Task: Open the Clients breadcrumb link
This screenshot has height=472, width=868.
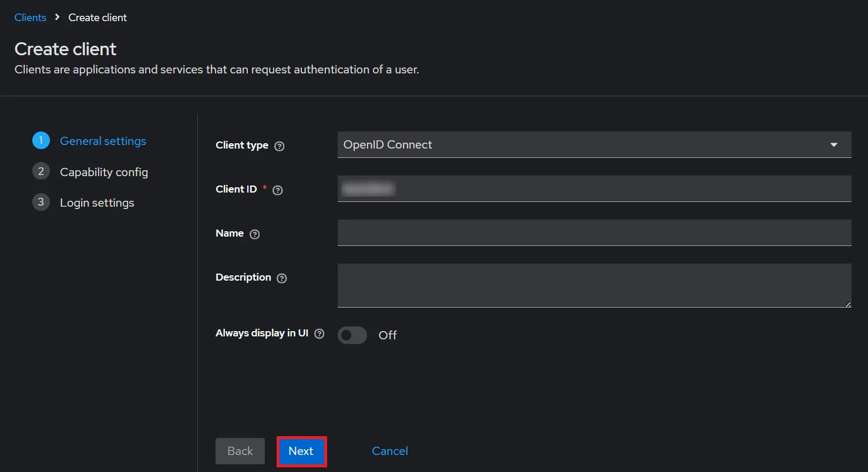Action: [31, 18]
